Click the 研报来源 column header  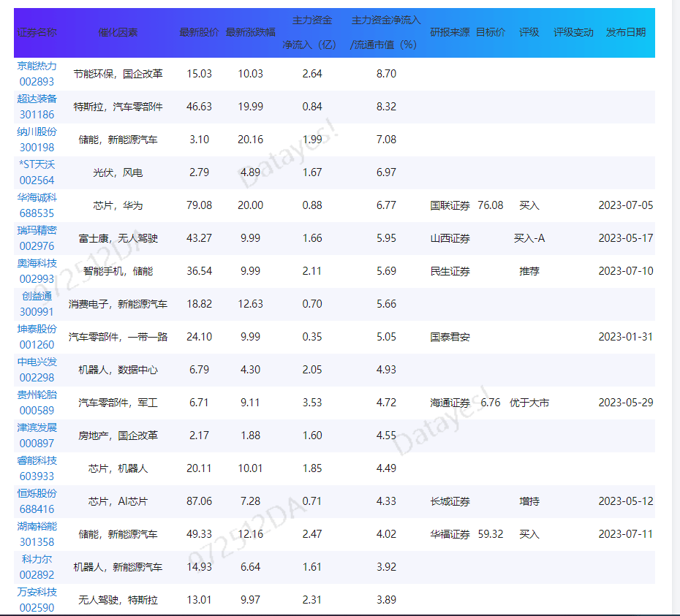coord(450,32)
